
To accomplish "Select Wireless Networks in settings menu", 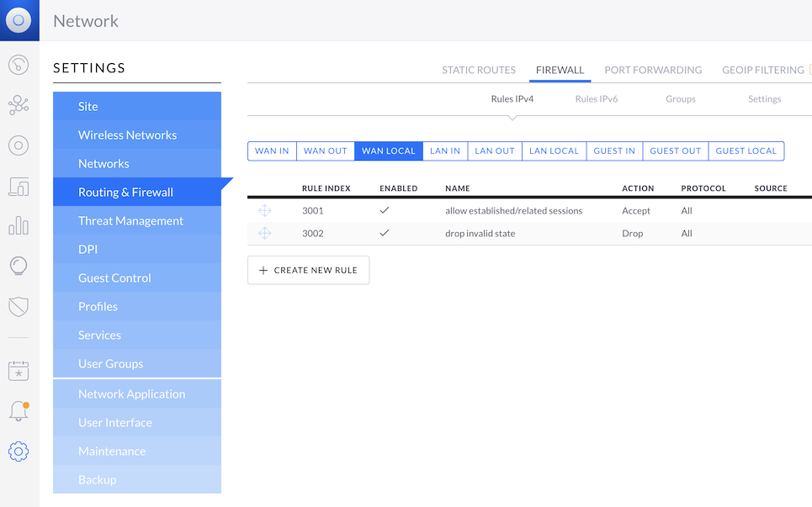I will click(127, 135).
